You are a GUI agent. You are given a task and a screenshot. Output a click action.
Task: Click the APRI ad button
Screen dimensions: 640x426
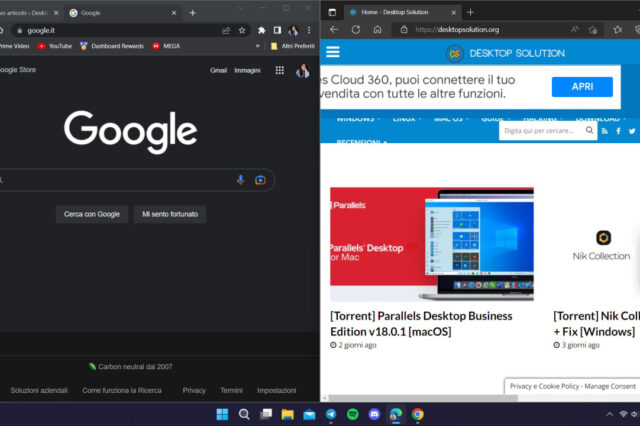(582, 87)
